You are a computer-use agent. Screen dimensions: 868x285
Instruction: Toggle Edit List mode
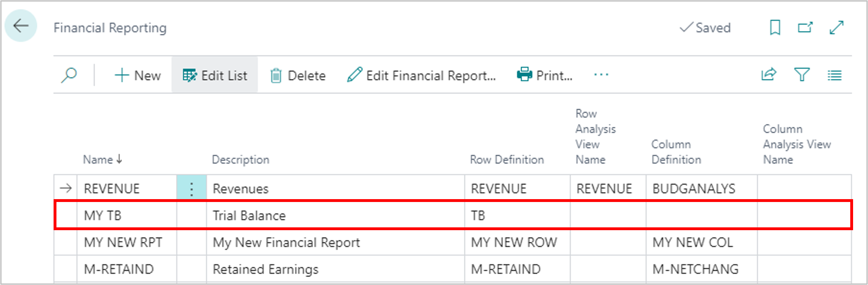click(214, 75)
